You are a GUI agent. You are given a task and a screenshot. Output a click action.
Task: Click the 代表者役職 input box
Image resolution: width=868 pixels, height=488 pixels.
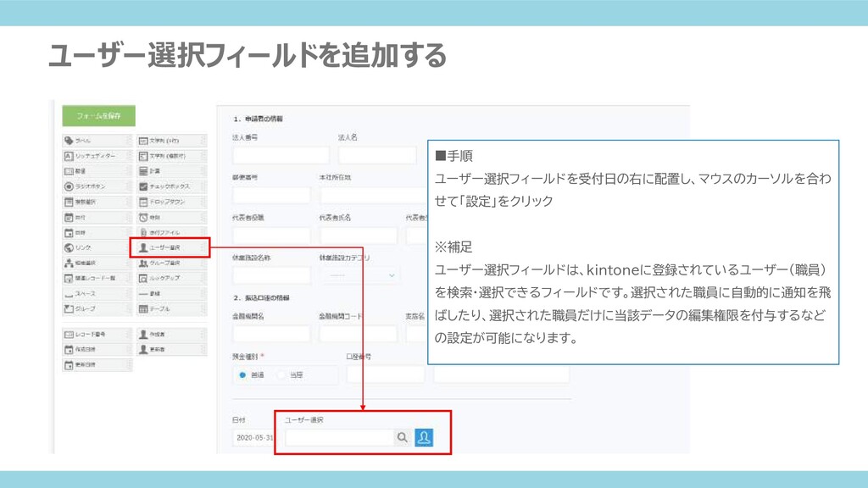coord(271,236)
